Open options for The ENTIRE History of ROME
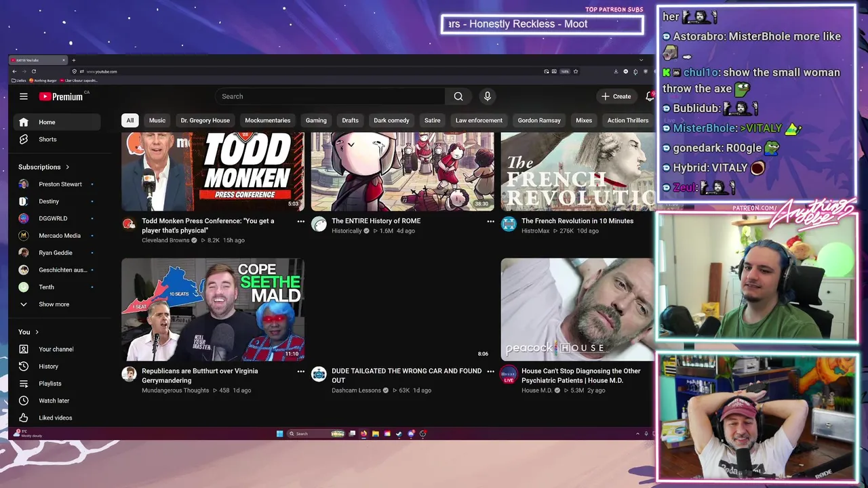This screenshot has width=868, height=488. (490, 222)
